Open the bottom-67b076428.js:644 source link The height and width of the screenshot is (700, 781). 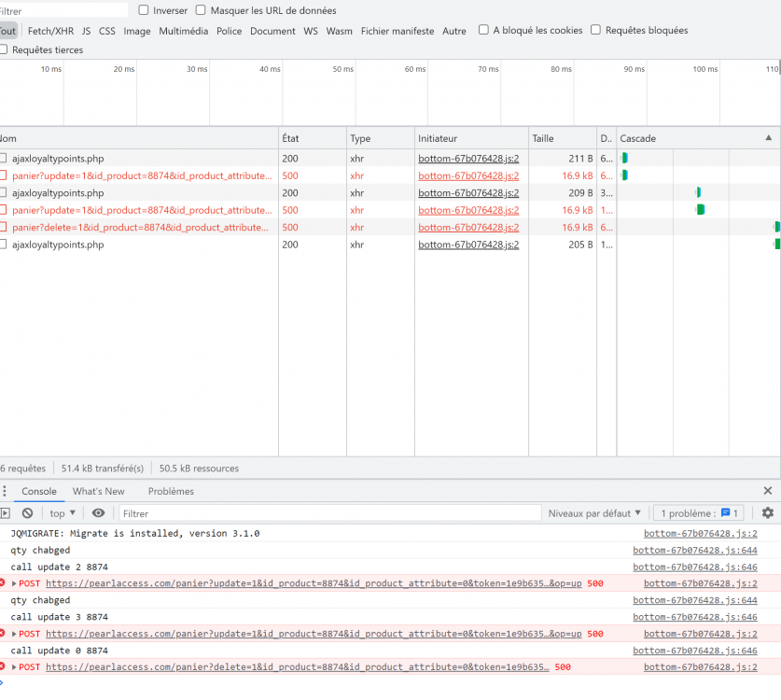pos(694,550)
